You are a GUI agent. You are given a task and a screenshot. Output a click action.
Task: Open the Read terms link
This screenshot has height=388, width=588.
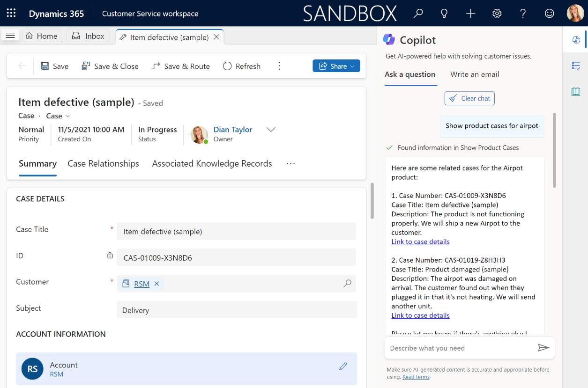tap(416, 377)
